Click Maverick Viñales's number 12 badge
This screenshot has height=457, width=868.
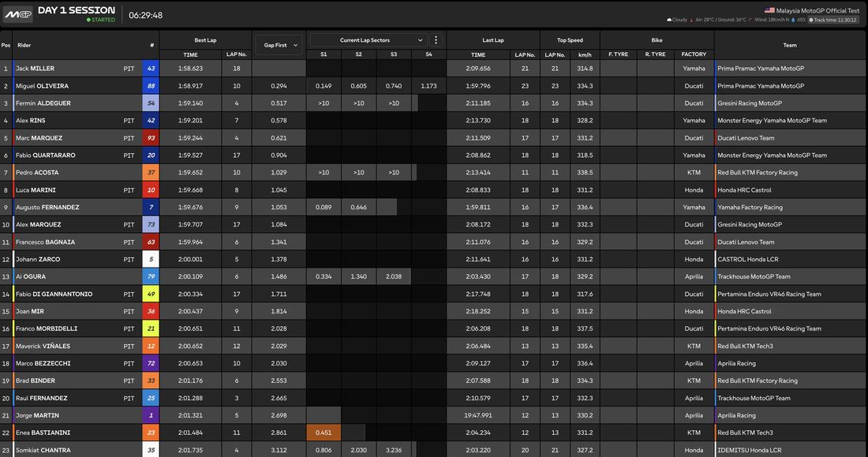pos(151,346)
